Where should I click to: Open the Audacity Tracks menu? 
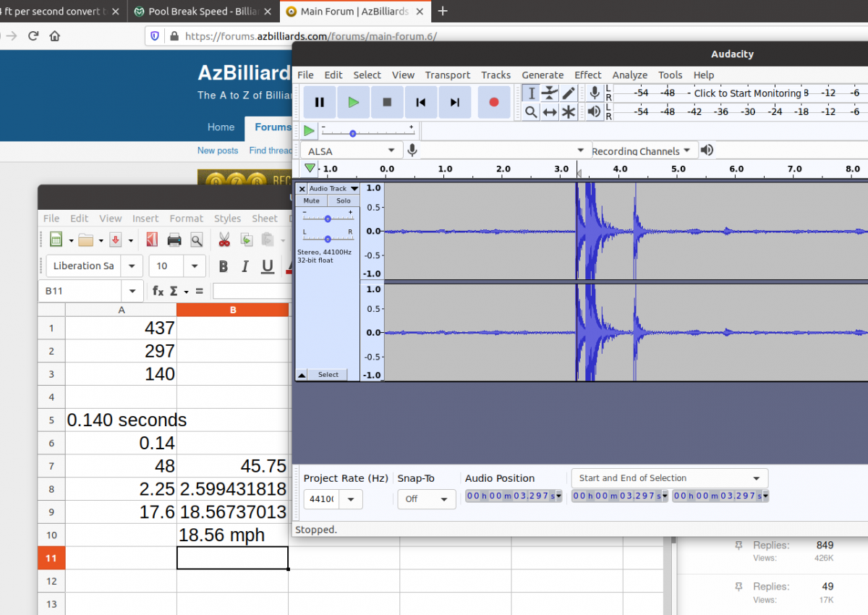point(496,75)
